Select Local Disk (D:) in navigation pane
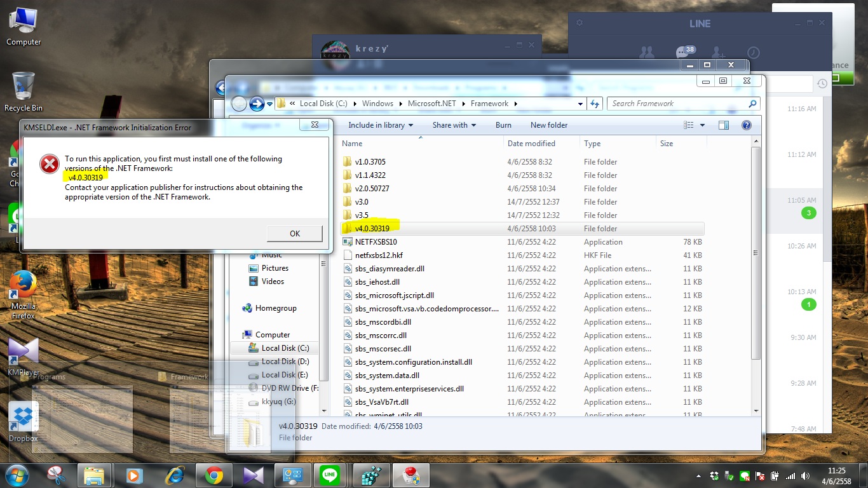868x488 pixels. click(x=278, y=362)
